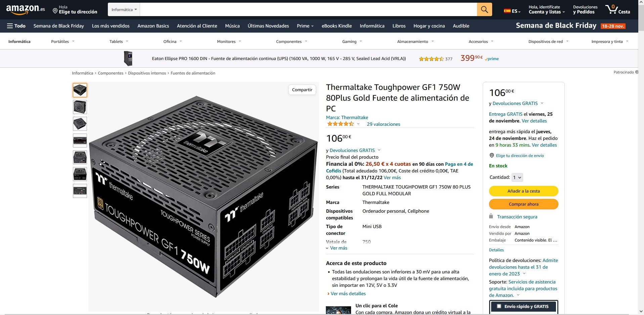Tick the Envío rápido y GRATIS checkbox
Image resolution: width=644 pixels, height=315 pixels.
click(499, 306)
